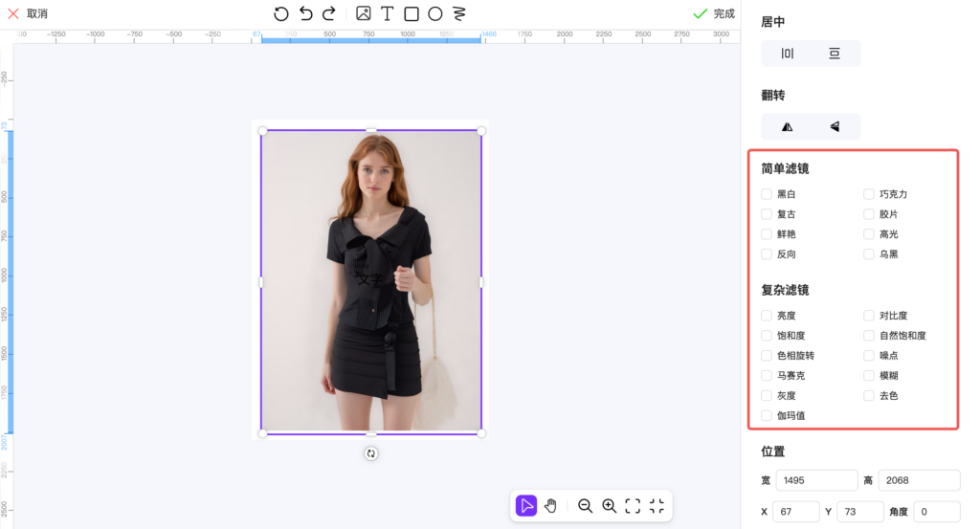
Task: Flip the image vertically
Action: tap(835, 127)
